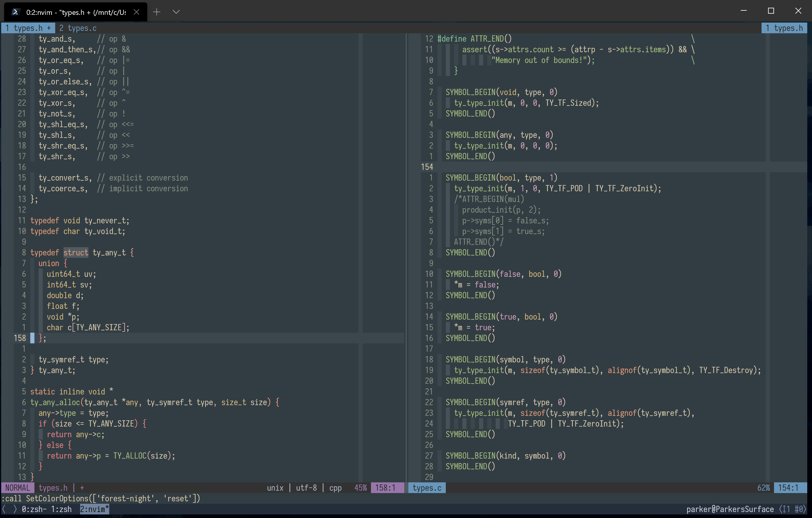Click the TY_TF_Destroy flag

(726, 370)
